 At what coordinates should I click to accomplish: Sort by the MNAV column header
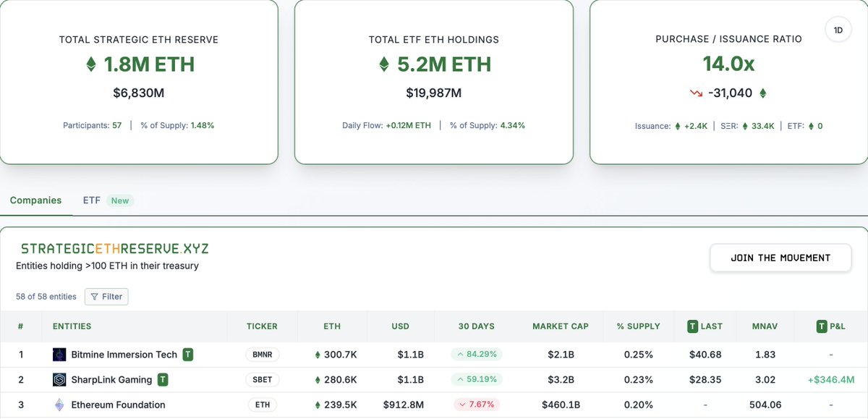pyautogui.click(x=765, y=326)
